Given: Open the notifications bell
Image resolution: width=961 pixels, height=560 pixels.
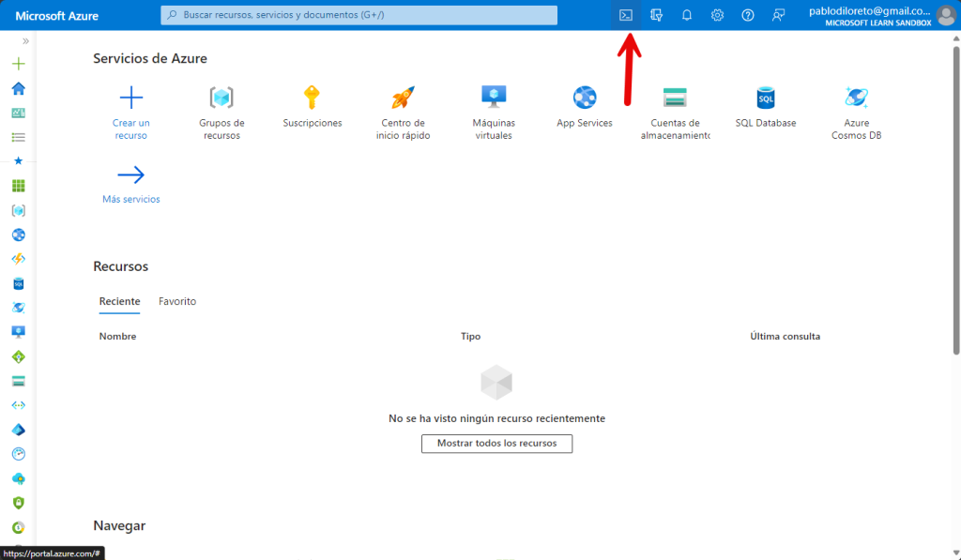Looking at the screenshot, I should 687,15.
